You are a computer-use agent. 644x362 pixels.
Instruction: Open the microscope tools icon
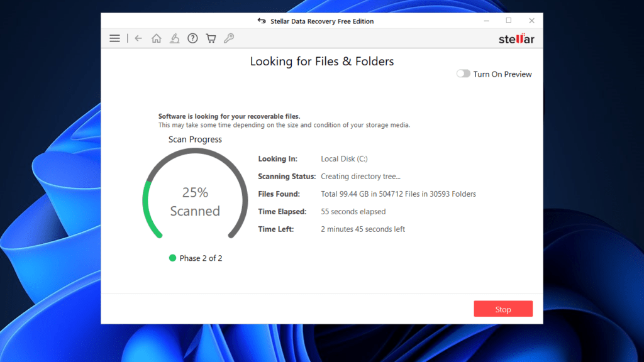click(x=175, y=38)
